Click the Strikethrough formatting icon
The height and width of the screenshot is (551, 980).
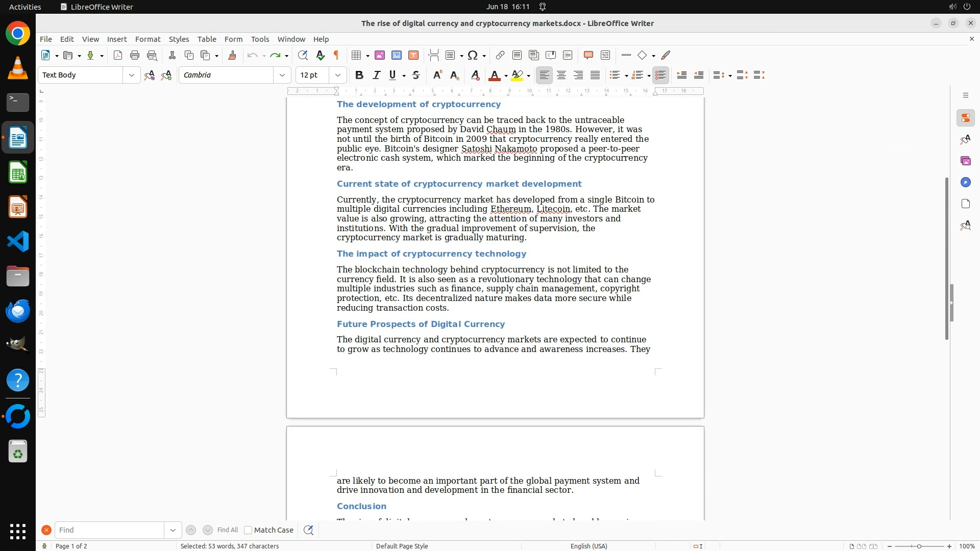click(x=416, y=75)
